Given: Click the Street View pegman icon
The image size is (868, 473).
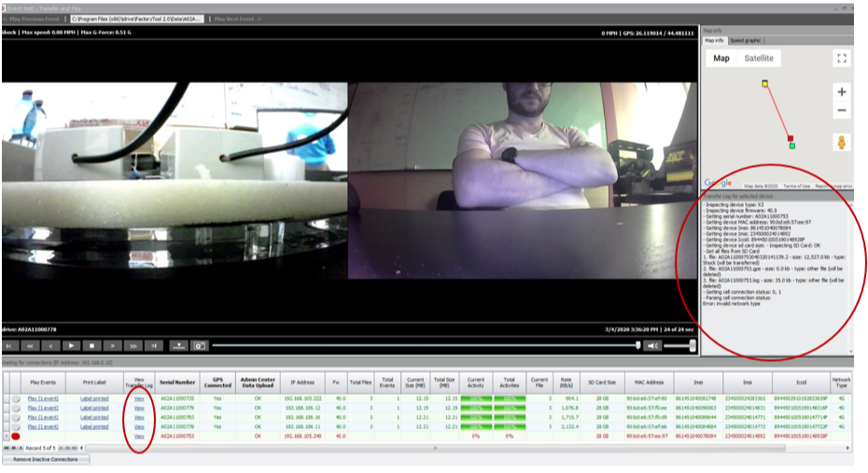Looking at the screenshot, I should pos(842,143).
